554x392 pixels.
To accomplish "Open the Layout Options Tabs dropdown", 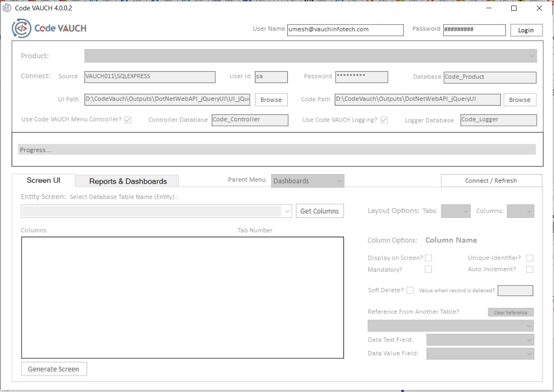I will [x=456, y=211].
